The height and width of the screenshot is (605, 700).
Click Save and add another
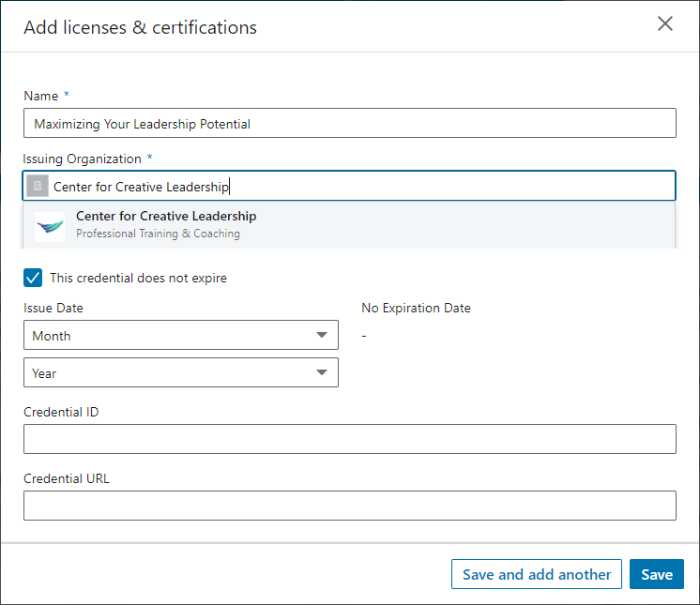[537, 574]
